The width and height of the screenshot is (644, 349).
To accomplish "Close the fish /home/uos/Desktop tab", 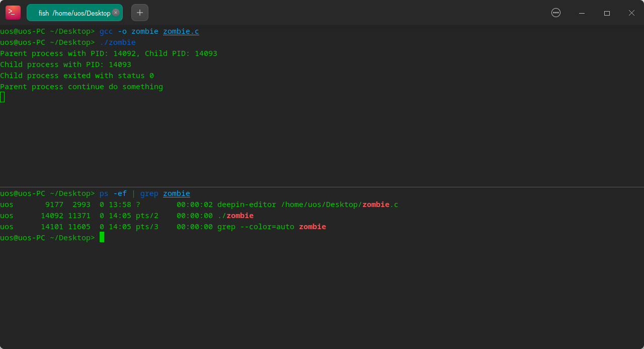I will (x=116, y=13).
